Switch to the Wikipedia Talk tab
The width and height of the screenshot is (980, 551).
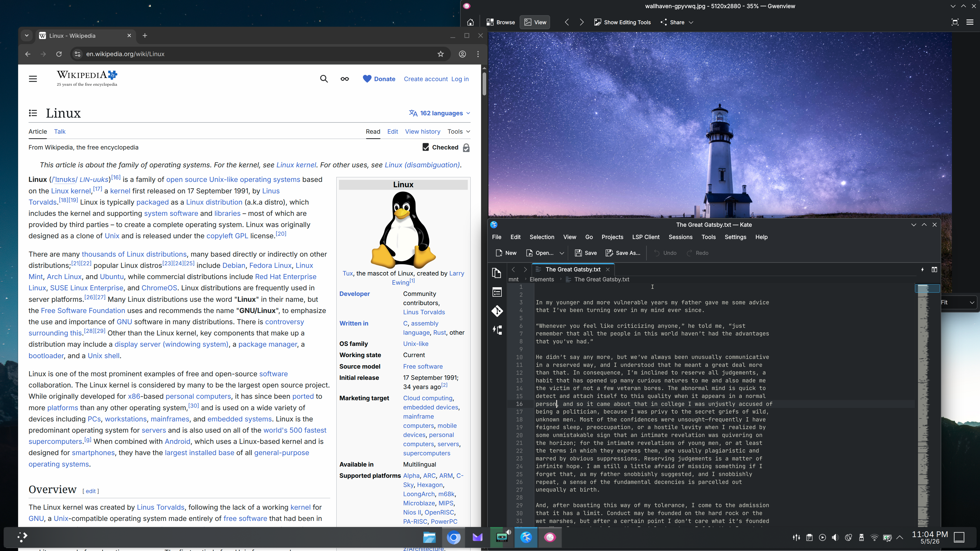pyautogui.click(x=60, y=132)
